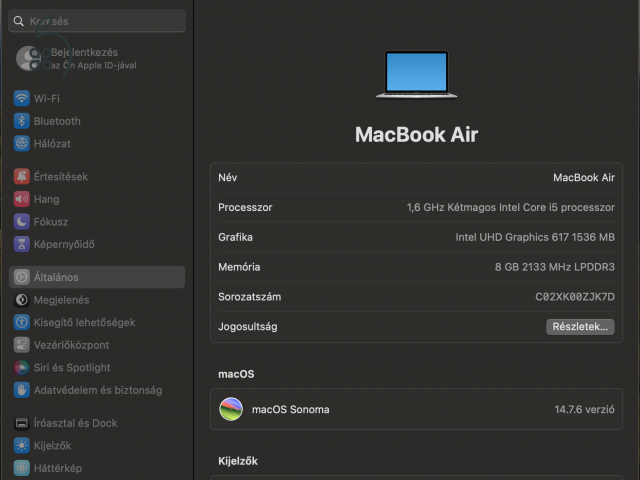Open the Részletek... warranty details button
Screen dimensions: 640x480
(x=580, y=327)
